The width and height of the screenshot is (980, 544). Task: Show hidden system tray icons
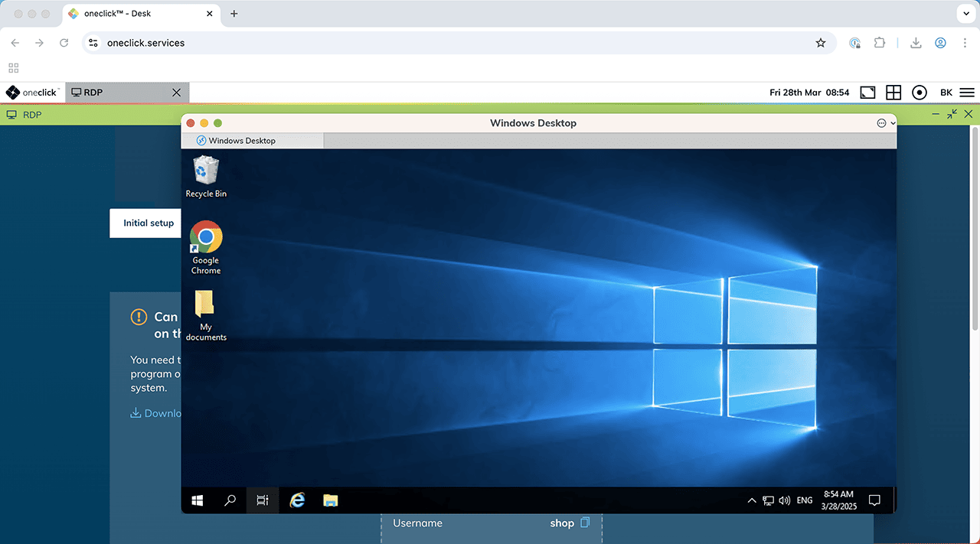click(752, 500)
